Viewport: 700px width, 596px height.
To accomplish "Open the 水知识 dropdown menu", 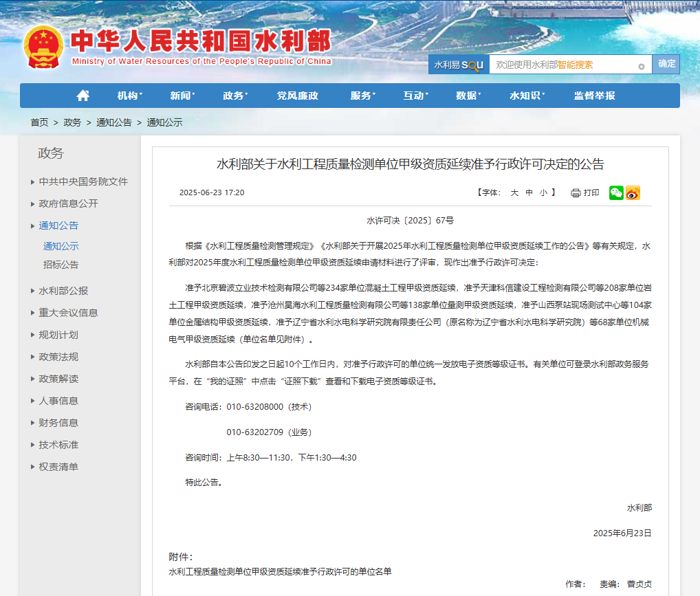I will tap(527, 96).
